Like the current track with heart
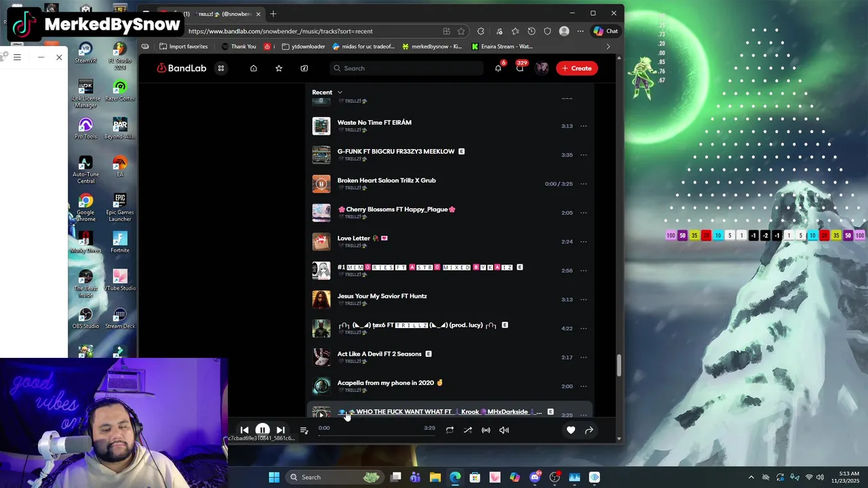This screenshot has width=868, height=488. click(571, 430)
